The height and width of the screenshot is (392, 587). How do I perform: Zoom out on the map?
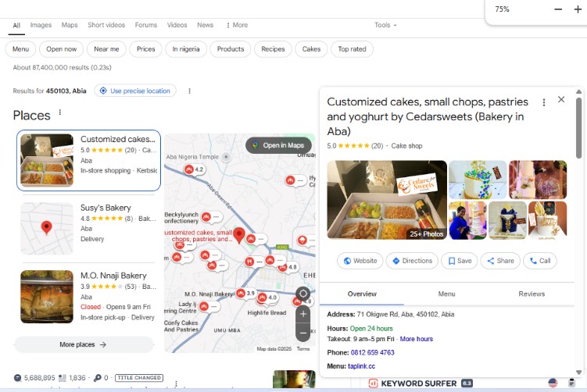(302, 332)
